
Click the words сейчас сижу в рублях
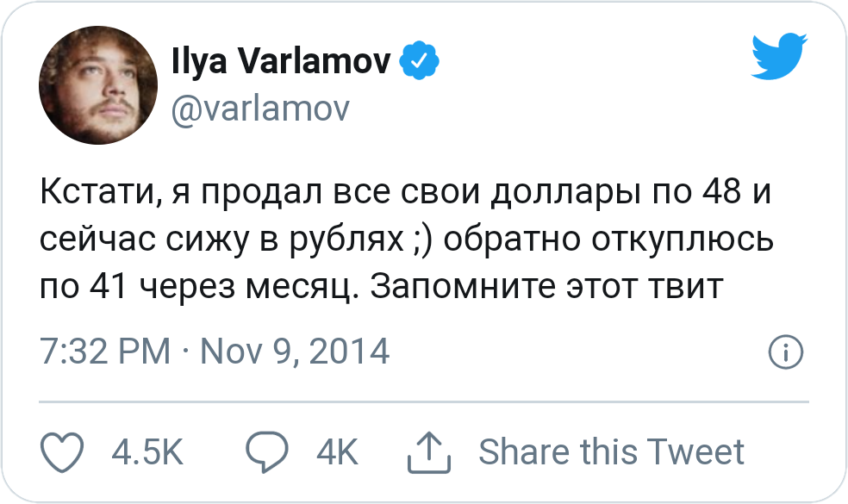pos(222,240)
